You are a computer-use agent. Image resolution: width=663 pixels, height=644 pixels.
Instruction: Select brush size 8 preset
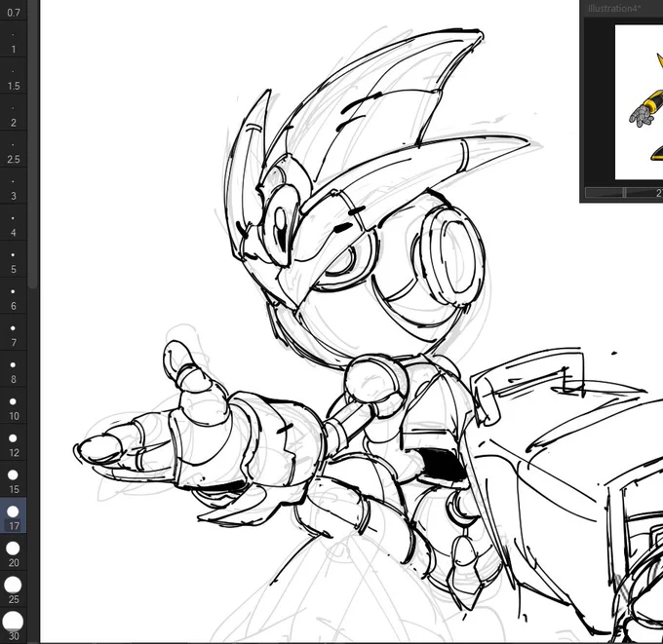click(x=13, y=369)
